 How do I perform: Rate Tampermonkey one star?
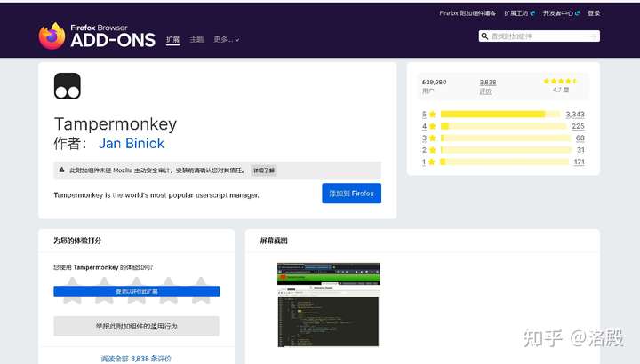pyautogui.click(x=72, y=290)
